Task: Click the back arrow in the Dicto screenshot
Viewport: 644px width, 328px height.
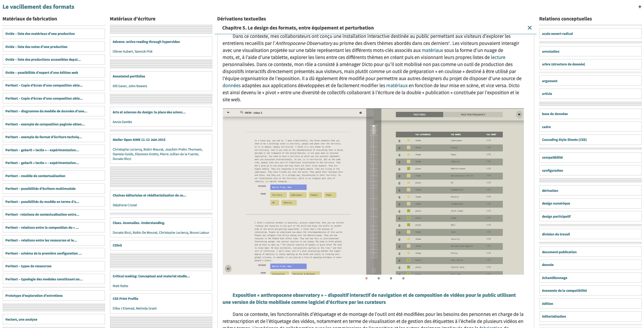Action: tap(228, 113)
